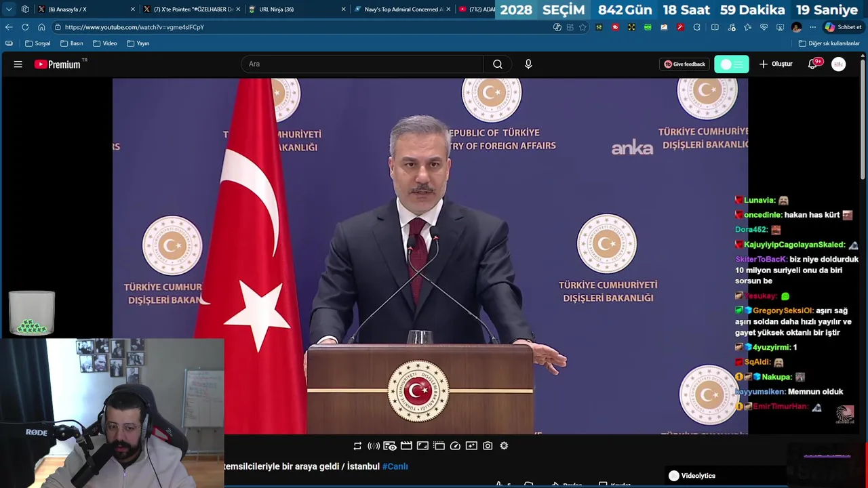This screenshot has height=488, width=868.
Task: Open pop-up player window icon
Action: click(x=439, y=446)
